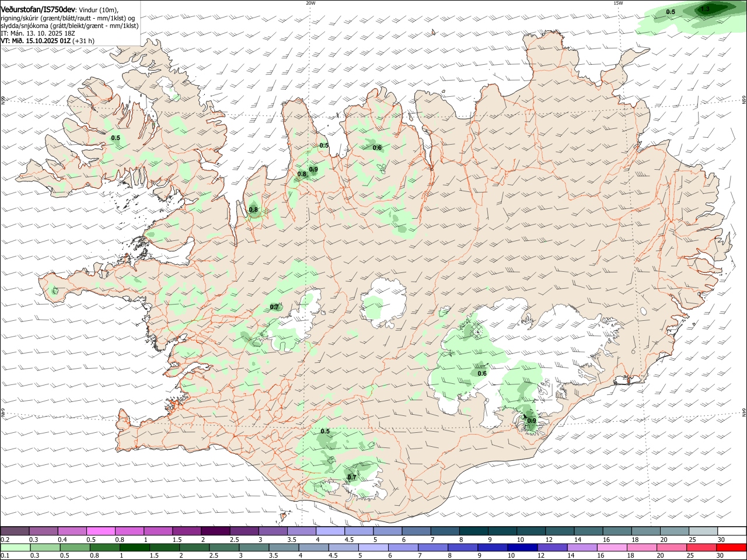Image resolution: width=747 pixels, height=560 pixels.
Task: Select the dark teal 8–9 swatch, upper legend row
Action: pyautogui.click(x=474, y=531)
